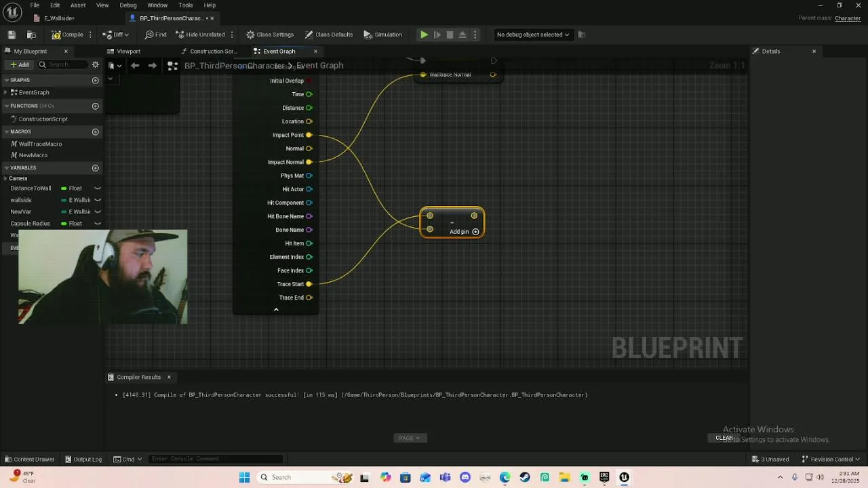868x488 pixels.
Task: Expand the Camera variable category
Action: [x=6, y=178]
